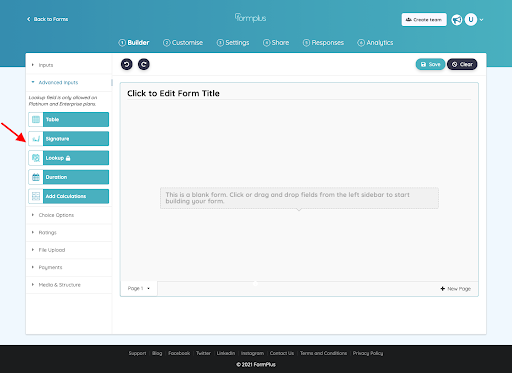Add a Lookup field
Screen dimensions: 512x373
click(x=69, y=158)
